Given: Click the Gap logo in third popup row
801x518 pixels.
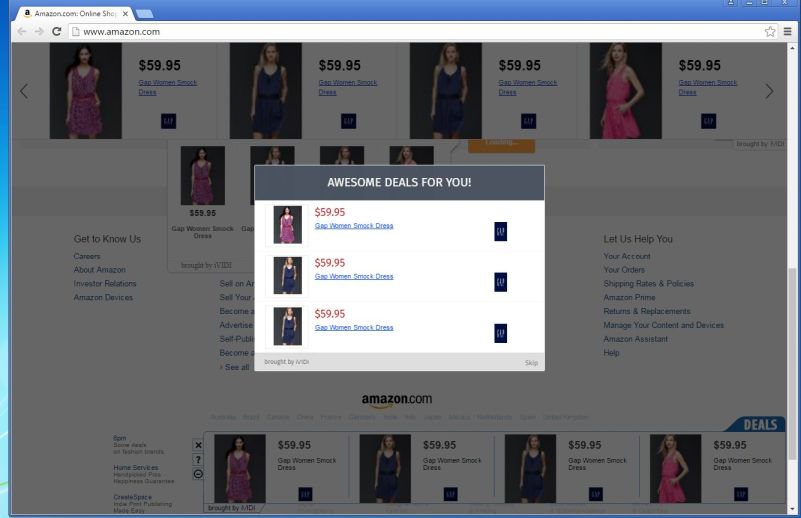Looking at the screenshot, I should click(x=501, y=333).
